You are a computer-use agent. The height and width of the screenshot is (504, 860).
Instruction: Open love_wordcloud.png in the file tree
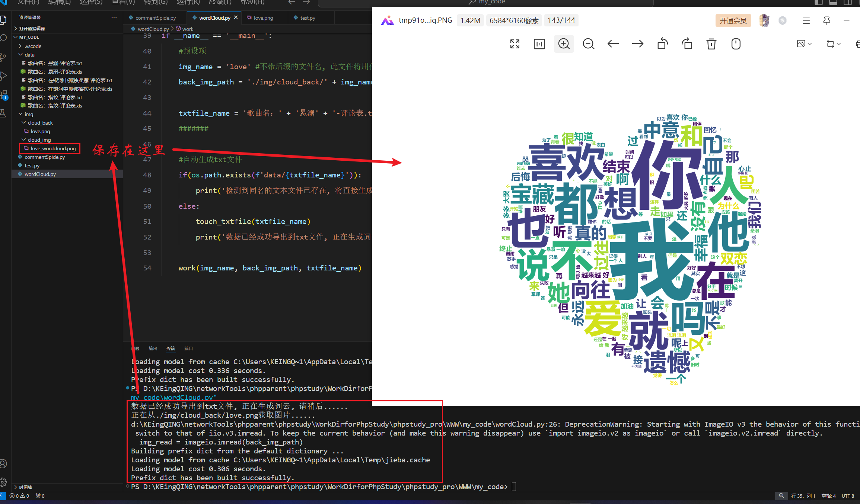(x=53, y=148)
